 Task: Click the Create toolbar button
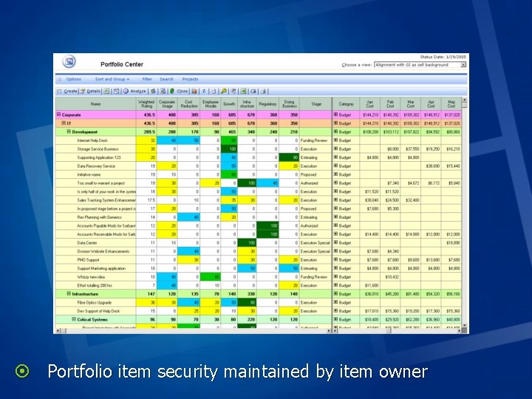(x=67, y=92)
